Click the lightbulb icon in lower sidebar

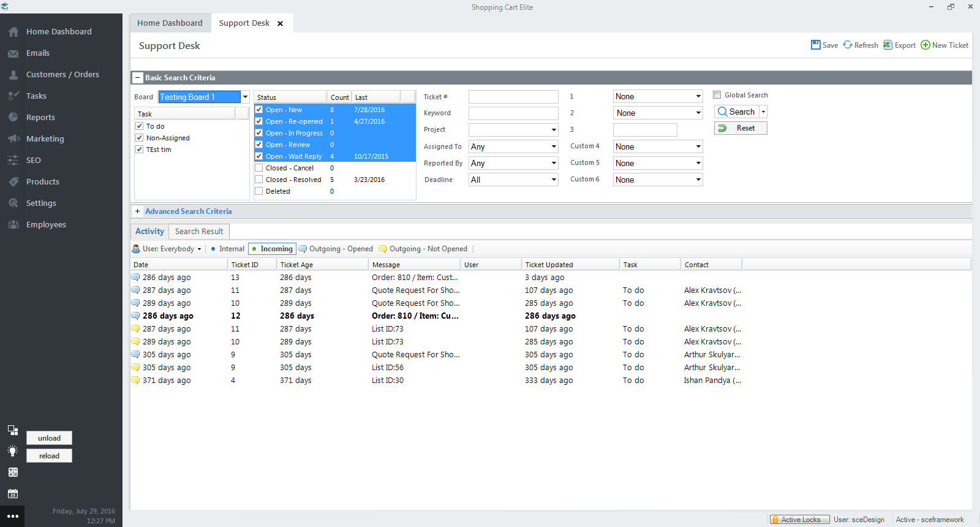tap(13, 451)
